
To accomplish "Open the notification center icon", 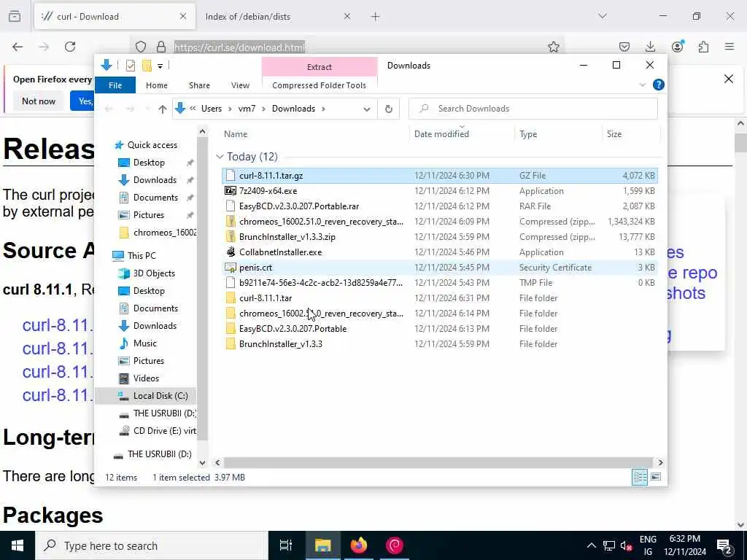I will (x=724, y=545).
